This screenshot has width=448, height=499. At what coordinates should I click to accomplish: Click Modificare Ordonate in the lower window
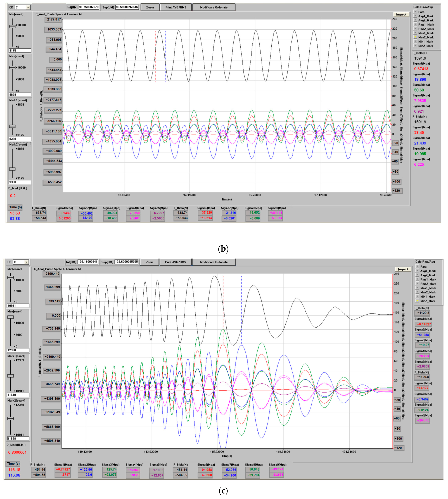point(214,262)
